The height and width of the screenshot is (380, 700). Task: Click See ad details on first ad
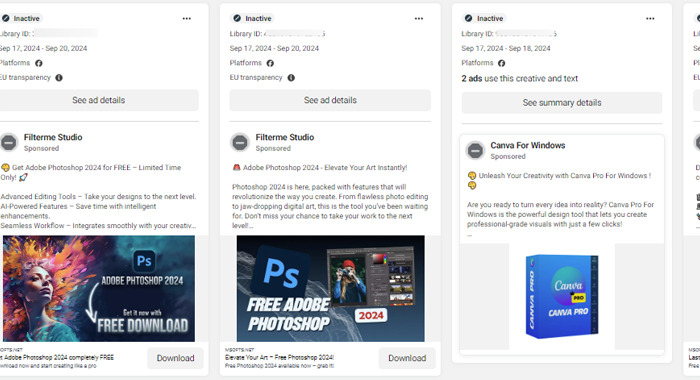pos(98,100)
